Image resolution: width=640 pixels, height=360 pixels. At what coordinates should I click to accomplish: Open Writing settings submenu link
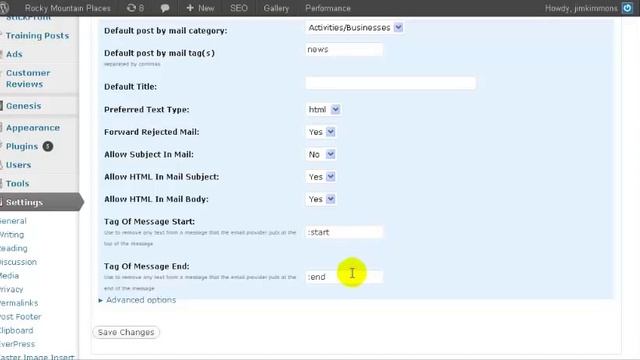[12, 235]
